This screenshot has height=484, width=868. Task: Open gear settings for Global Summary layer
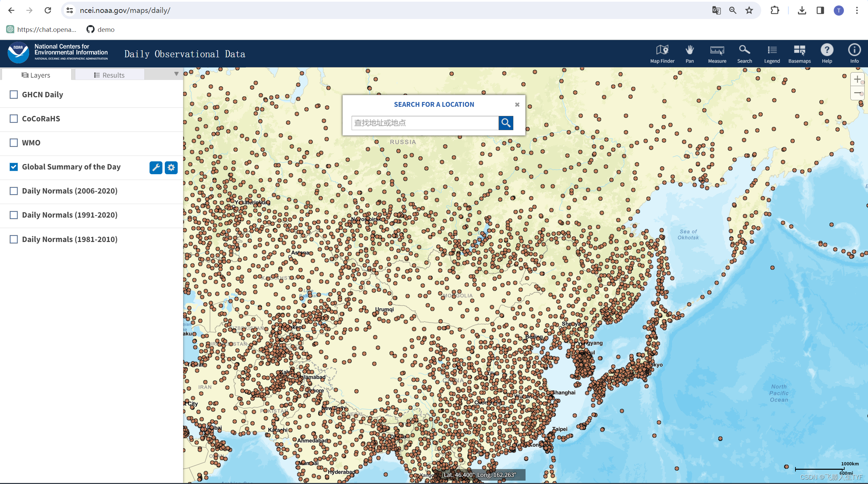pos(171,167)
